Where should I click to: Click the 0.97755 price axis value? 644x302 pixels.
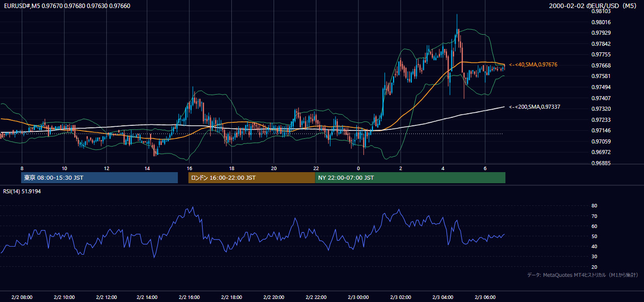click(x=601, y=54)
